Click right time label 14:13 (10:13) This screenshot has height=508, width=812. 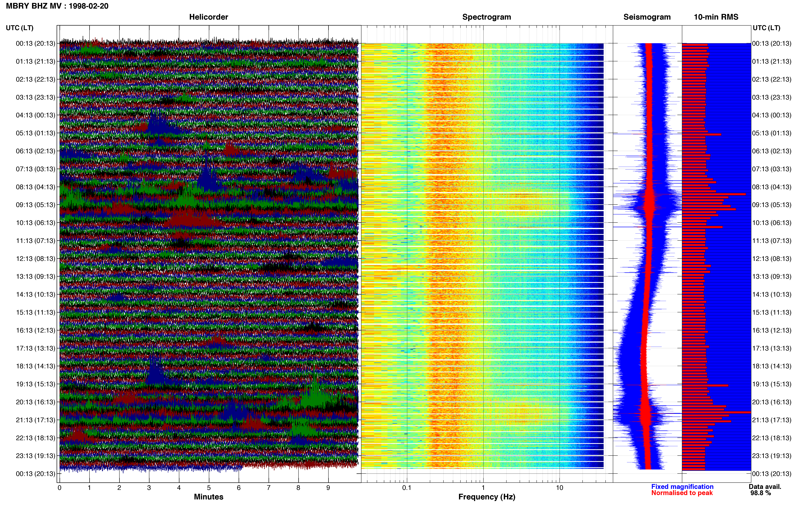[772, 294]
